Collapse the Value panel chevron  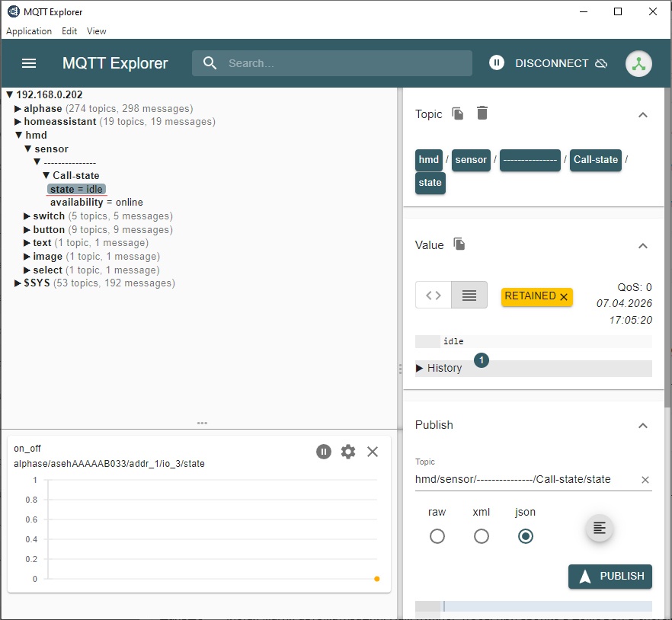(642, 246)
